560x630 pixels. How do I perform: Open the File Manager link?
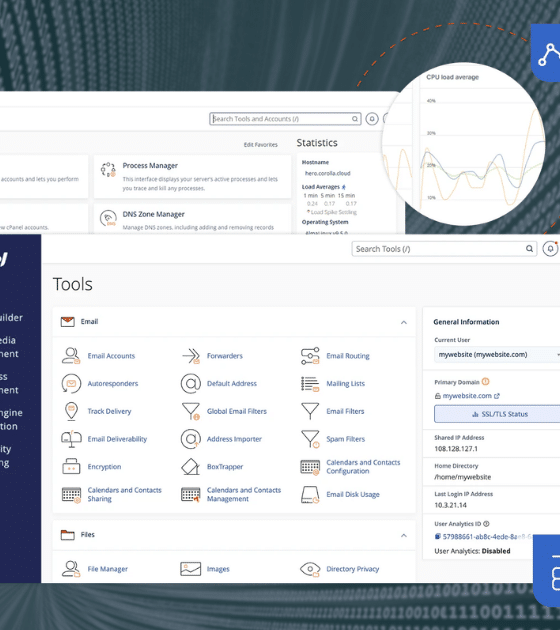[108, 569]
